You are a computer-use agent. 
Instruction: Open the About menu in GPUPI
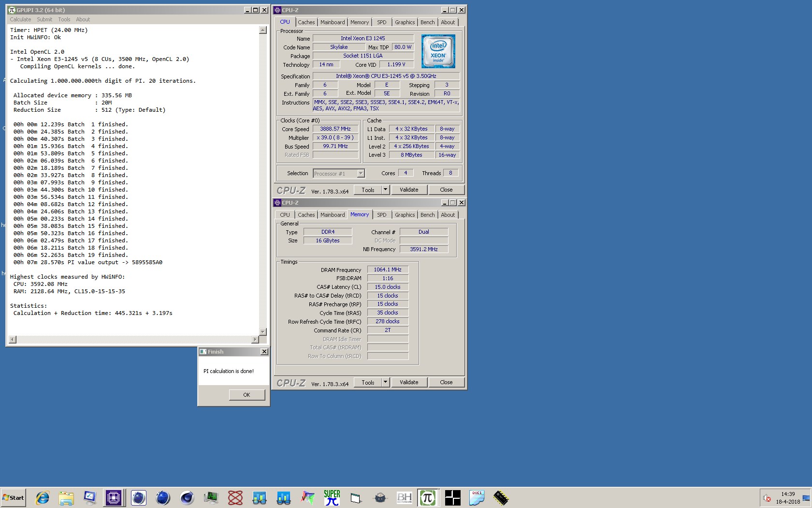(83, 19)
